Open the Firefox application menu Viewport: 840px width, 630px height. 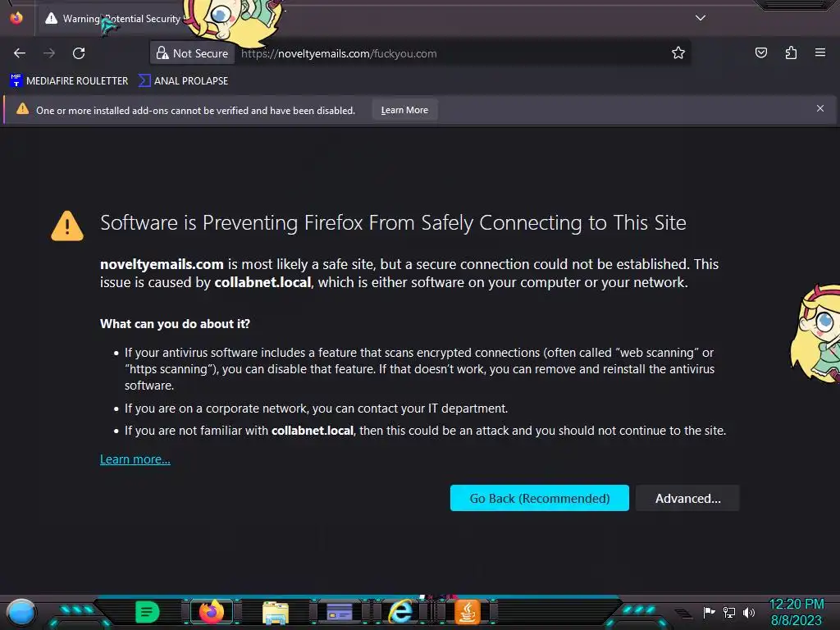pyautogui.click(x=820, y=52)
